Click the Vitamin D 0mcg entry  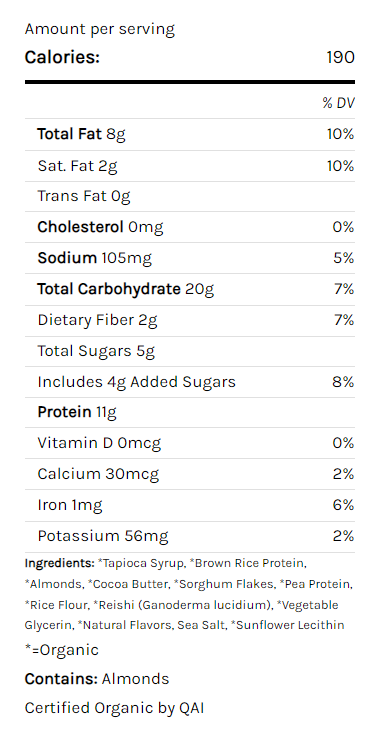190,443
